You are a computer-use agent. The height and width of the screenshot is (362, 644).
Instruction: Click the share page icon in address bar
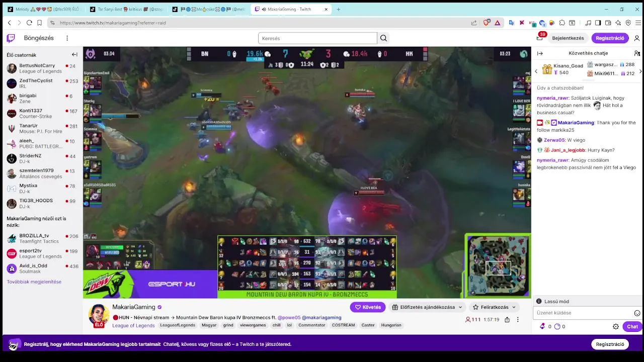click(x=474, y=23)
